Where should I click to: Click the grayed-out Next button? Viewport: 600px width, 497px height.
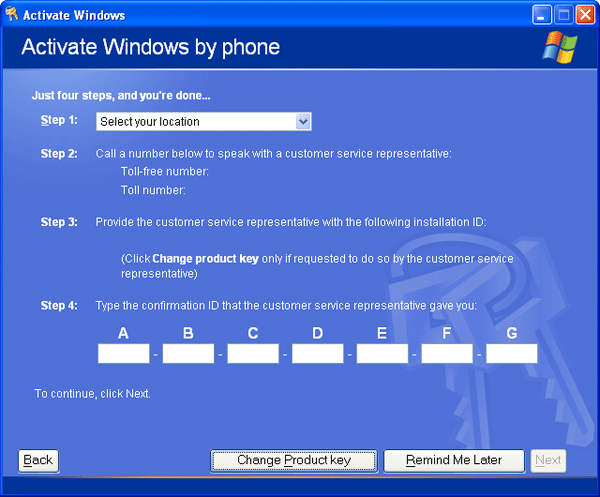(548, 461)
